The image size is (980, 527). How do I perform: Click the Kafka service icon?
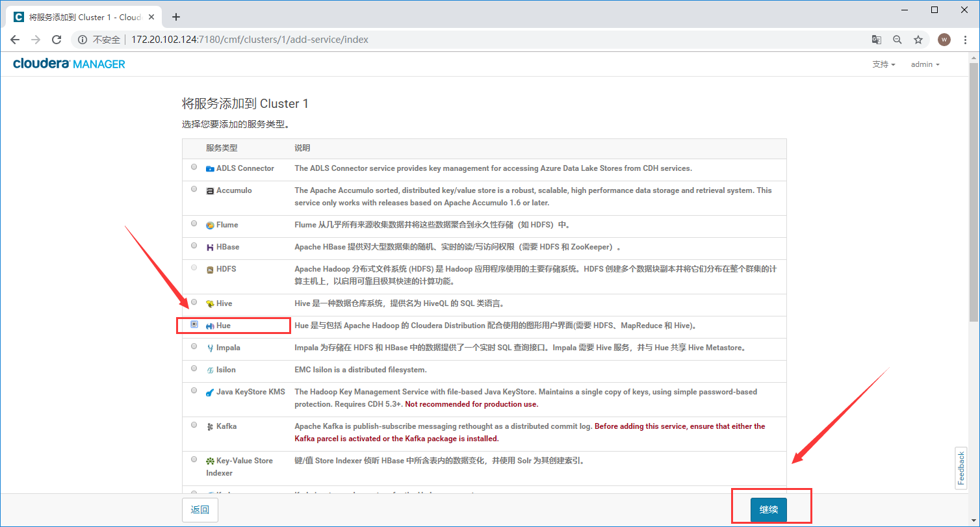(210, 427)
